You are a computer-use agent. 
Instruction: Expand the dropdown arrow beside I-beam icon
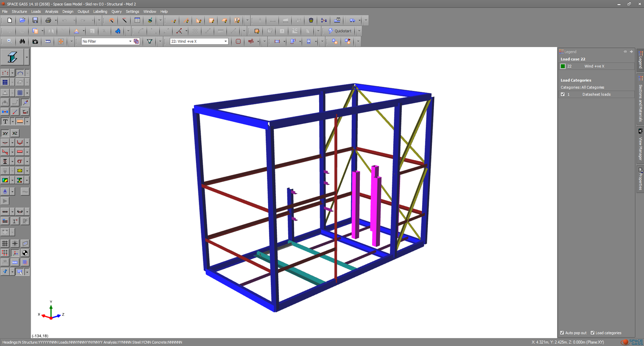pyautogui.click(x=27, y=58)
